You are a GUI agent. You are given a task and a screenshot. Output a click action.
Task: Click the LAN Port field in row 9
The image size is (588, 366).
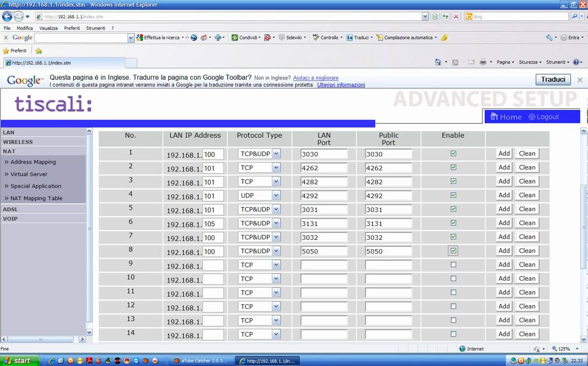coord(324,265)
